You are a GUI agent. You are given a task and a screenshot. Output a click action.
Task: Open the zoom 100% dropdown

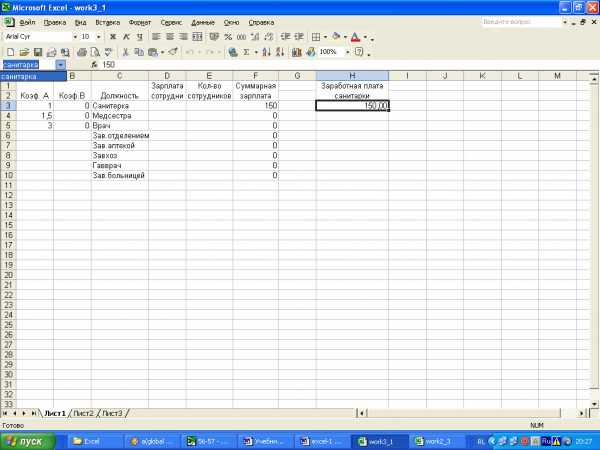tap(346, 52)
